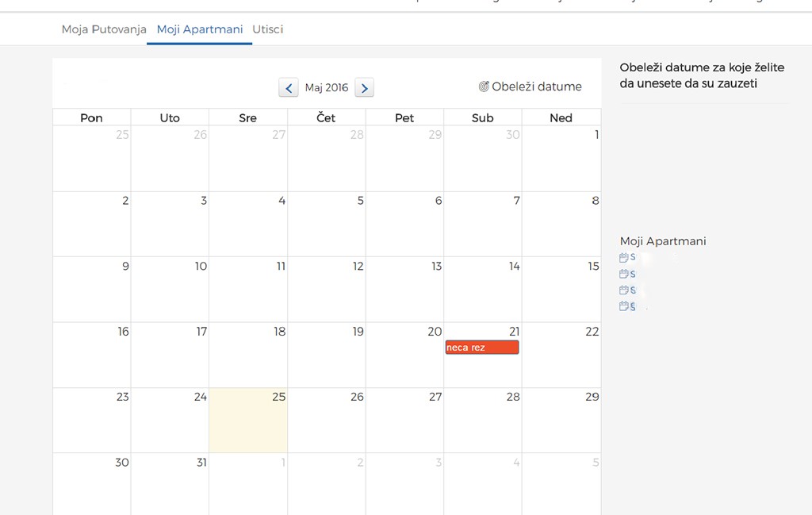Image resolution: width=812 pixels, height=515 pixels.
Task: Select May 1 calendar cell
Action: tap(561, 159)
